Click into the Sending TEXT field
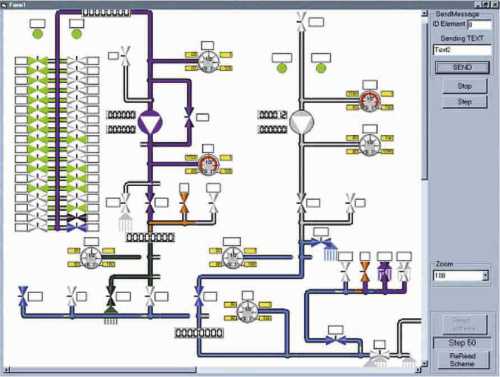The height and width of the screenshot is (377, 500). tap(462, 50)
